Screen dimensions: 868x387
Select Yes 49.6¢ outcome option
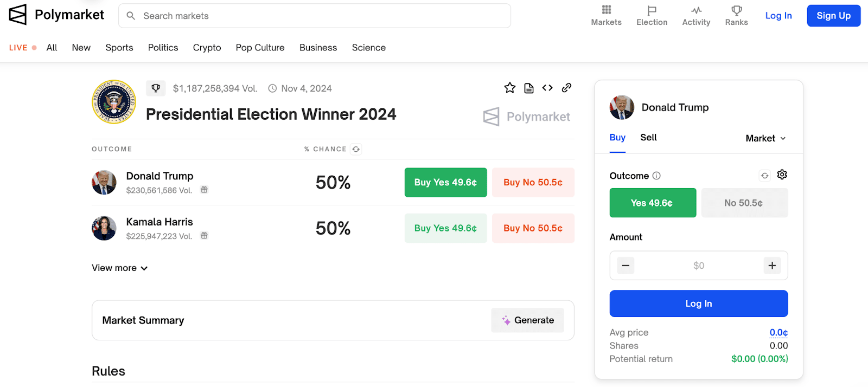[652, 203]
